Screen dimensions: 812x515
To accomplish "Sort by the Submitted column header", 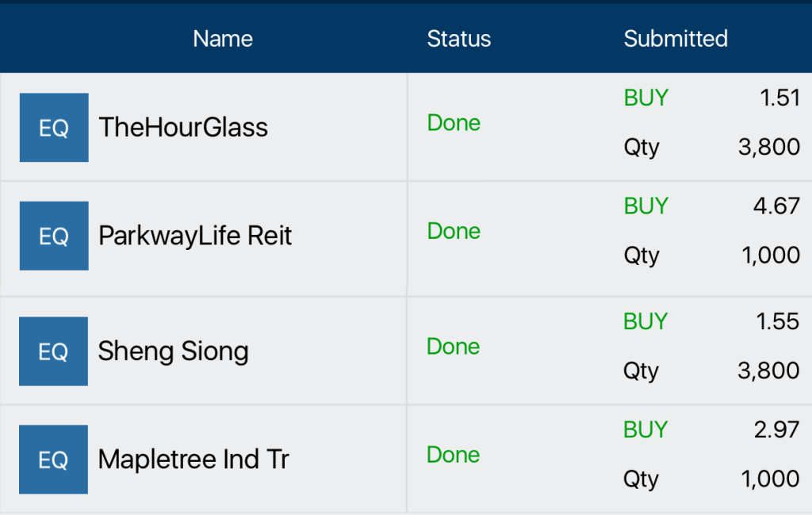I will pyautogui.click(x=676, y=39).
